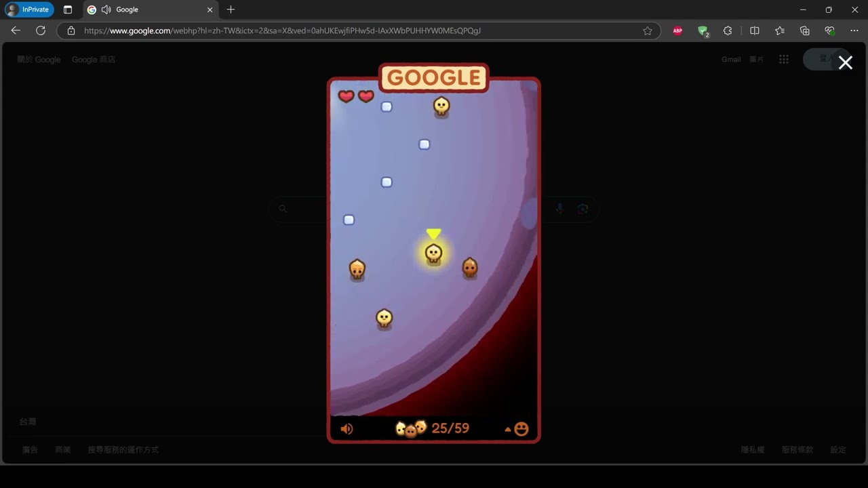
Task: Enable split screen view
Action: pyautogui.click(x=754, y=30)
